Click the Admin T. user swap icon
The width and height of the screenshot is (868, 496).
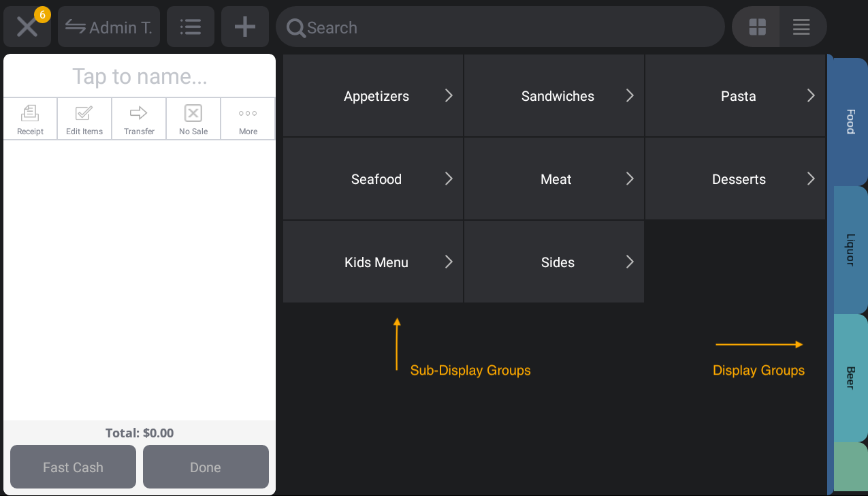(x=108, y=27)
